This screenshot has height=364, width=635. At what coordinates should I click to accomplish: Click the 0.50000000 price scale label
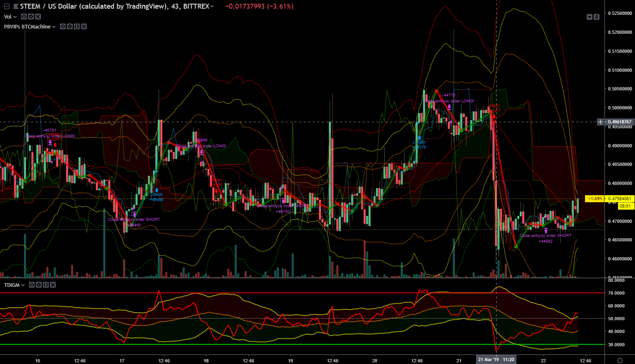coord(620,108)
